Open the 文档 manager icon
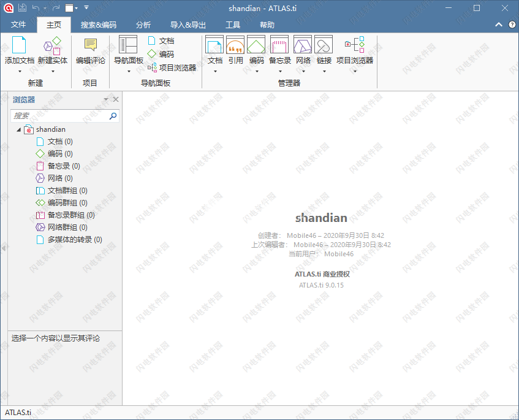519x420 pixels. coord(214,44)
